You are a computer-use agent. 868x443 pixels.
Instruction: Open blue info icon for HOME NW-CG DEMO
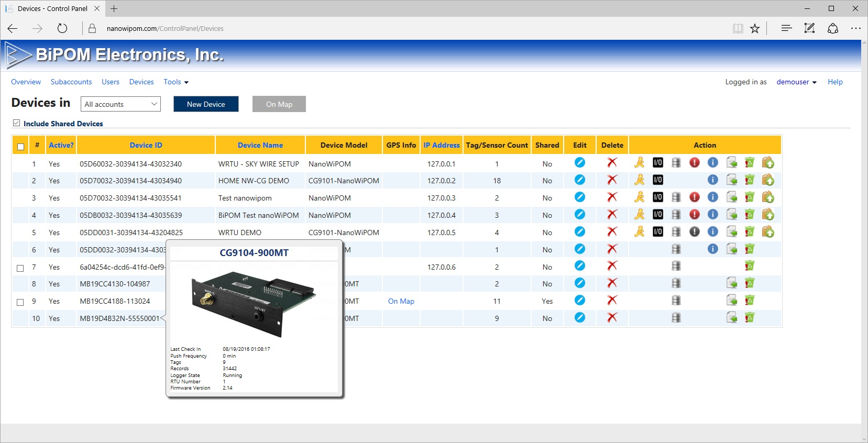tap(713, 180)
